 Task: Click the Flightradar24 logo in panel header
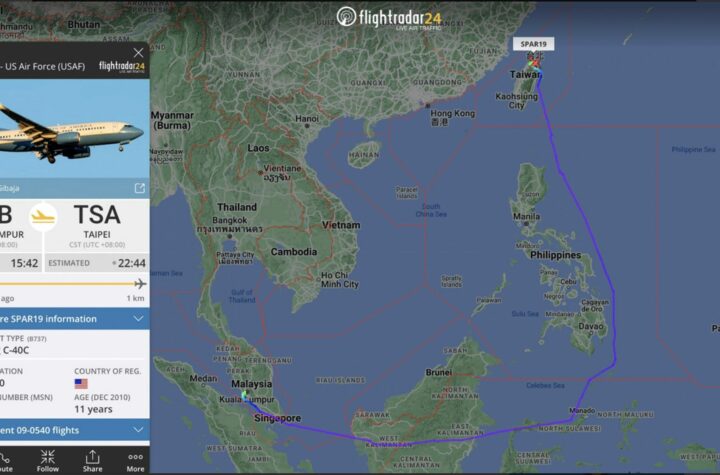click(122, 67)
